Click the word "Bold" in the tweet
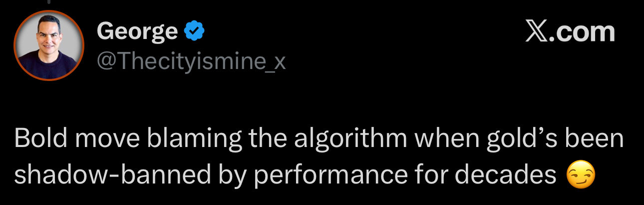The width and height of the screenshot is (644, 205). pyautogui.click(x=39, y=139)
